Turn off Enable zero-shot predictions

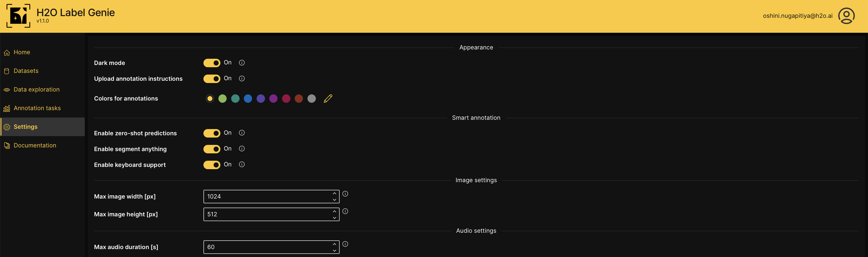212,133
